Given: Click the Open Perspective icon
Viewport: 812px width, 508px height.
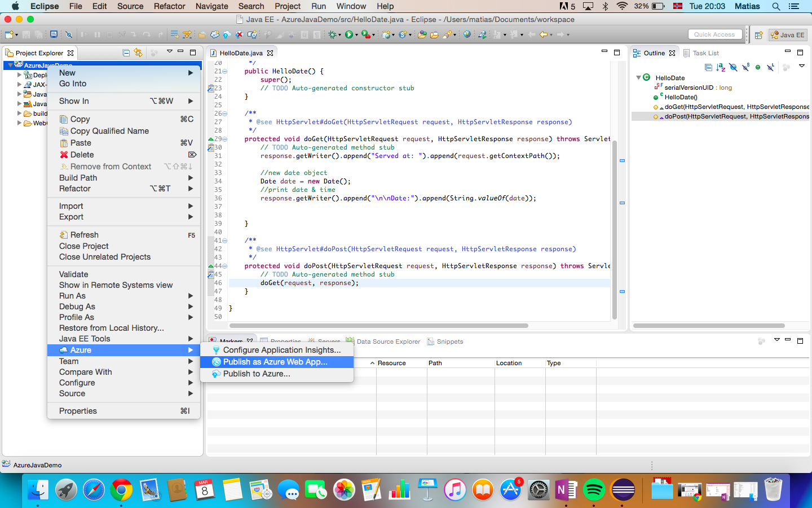Looking at the screenshot, I should [x=758, y=35].
